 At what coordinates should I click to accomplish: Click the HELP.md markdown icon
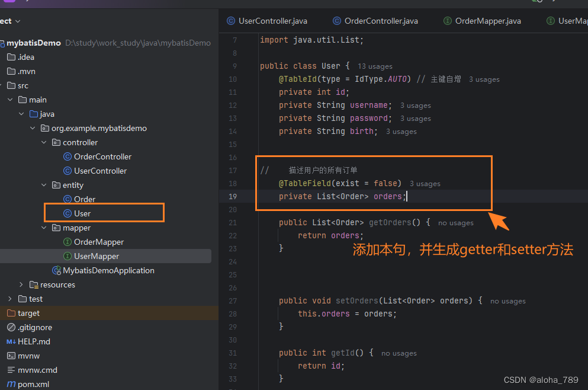(x=11, y=341)
